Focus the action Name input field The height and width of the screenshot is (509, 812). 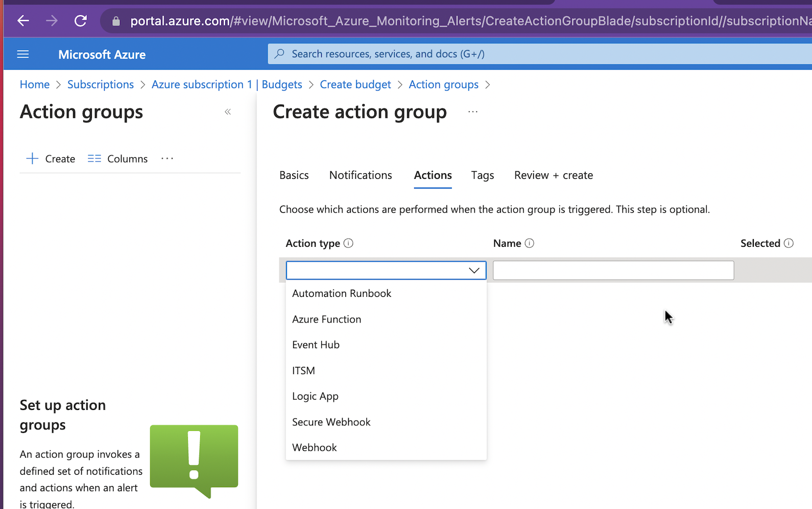click(x=613, y=270)
